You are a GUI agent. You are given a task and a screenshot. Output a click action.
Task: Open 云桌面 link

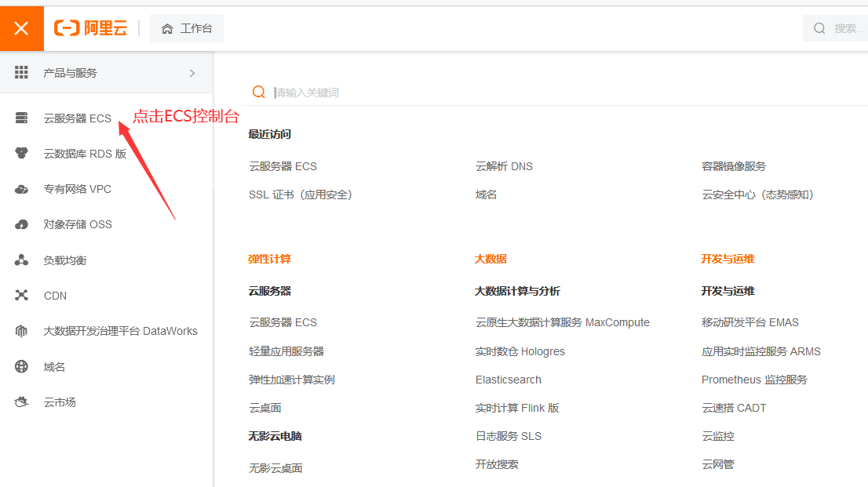(265, 409)
